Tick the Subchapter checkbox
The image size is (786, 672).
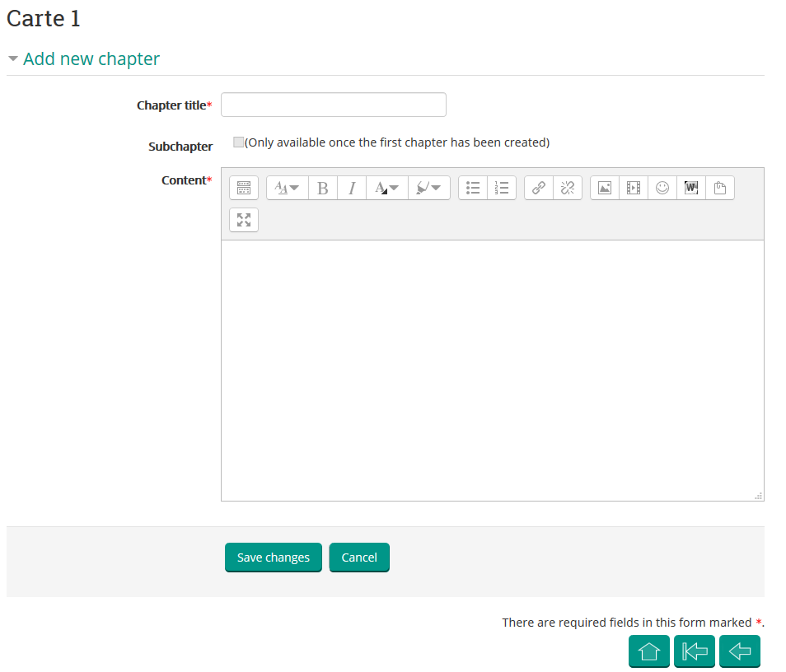click(x=239, y=142)
